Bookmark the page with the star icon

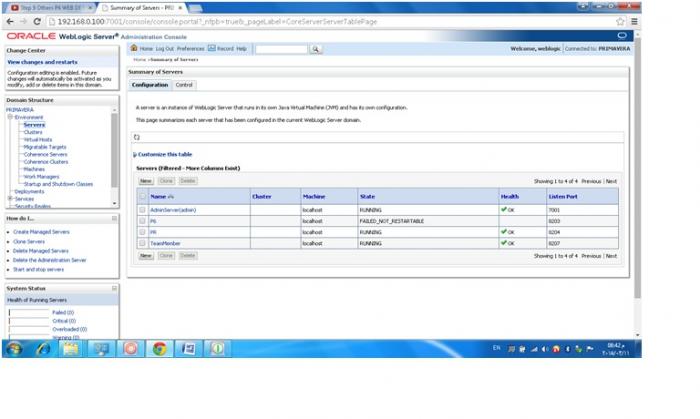[620, 21]
